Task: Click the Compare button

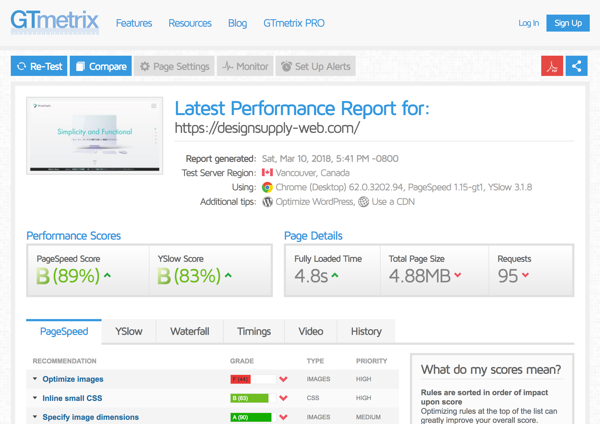Action: coord(101,66)
